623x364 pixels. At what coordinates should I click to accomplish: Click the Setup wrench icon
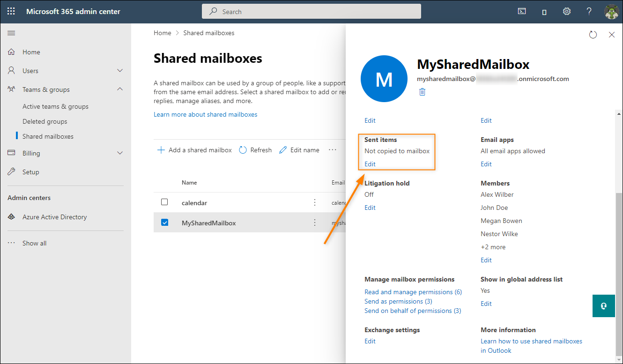pos(12,172)
